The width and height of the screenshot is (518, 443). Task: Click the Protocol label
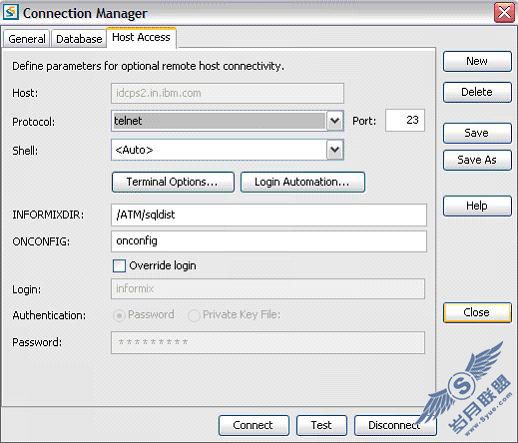click(x=33, y=122)
